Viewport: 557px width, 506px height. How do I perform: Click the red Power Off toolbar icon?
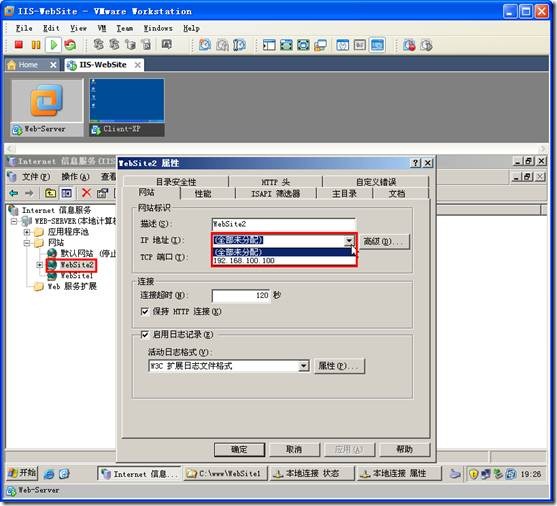click(18, 45)
